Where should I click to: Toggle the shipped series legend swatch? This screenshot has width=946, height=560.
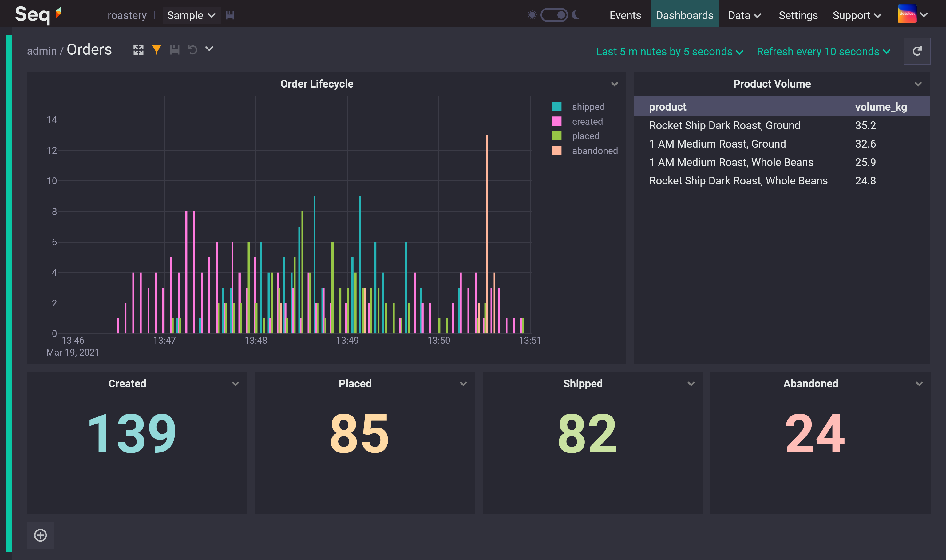(x=556, y=107)
